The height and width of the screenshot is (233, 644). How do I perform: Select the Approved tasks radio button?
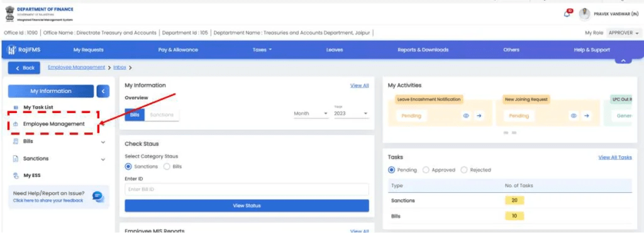tap(426, 170)
